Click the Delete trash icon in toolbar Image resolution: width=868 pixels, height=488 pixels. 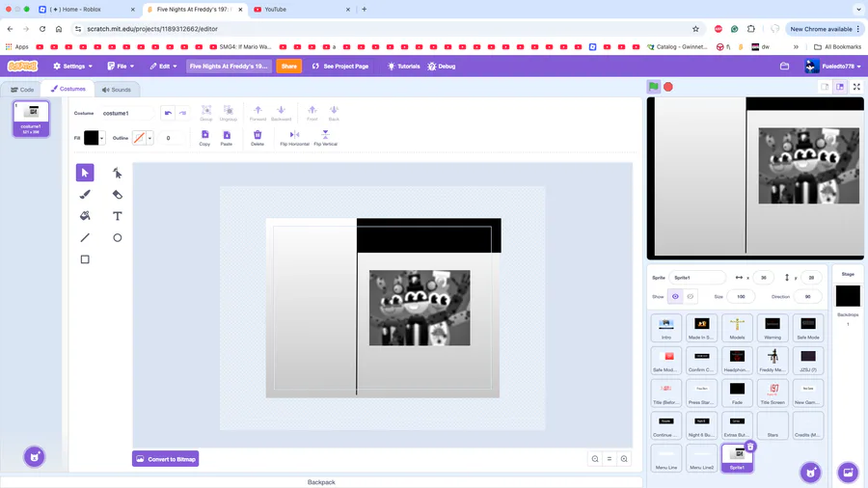click(x=258, y=138)
